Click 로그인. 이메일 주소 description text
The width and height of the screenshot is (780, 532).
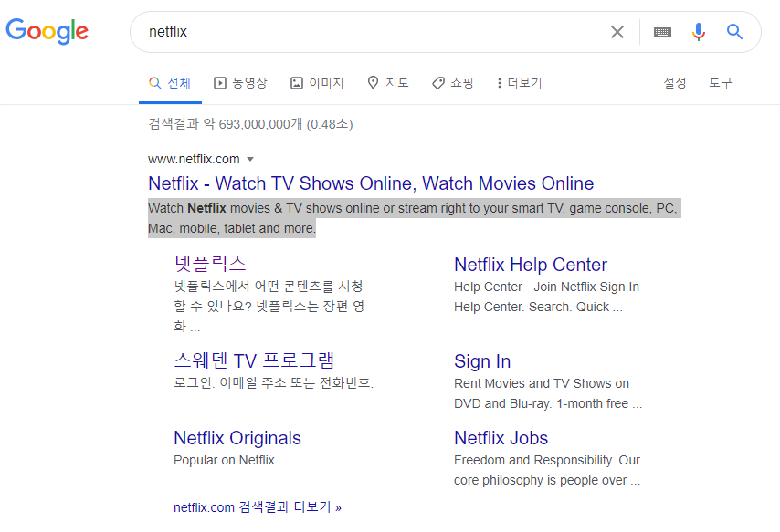point(274,383)
